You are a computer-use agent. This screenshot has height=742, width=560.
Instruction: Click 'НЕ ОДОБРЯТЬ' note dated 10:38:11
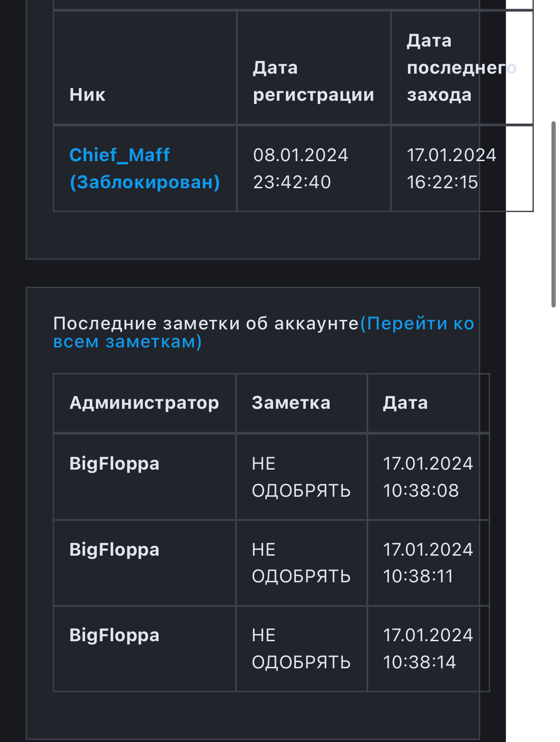coord(301,563)
